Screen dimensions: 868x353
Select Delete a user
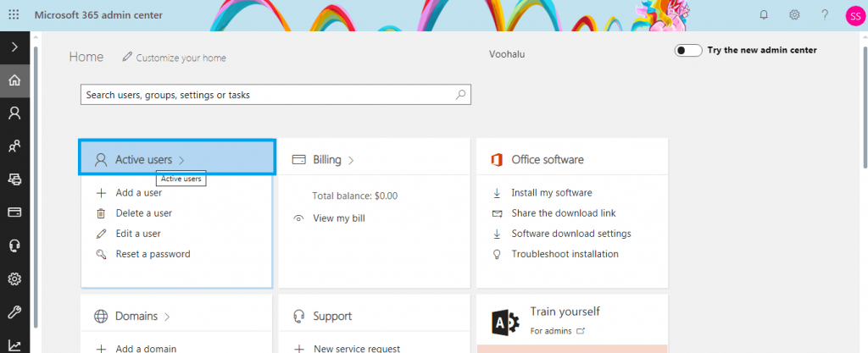(144, 213)
